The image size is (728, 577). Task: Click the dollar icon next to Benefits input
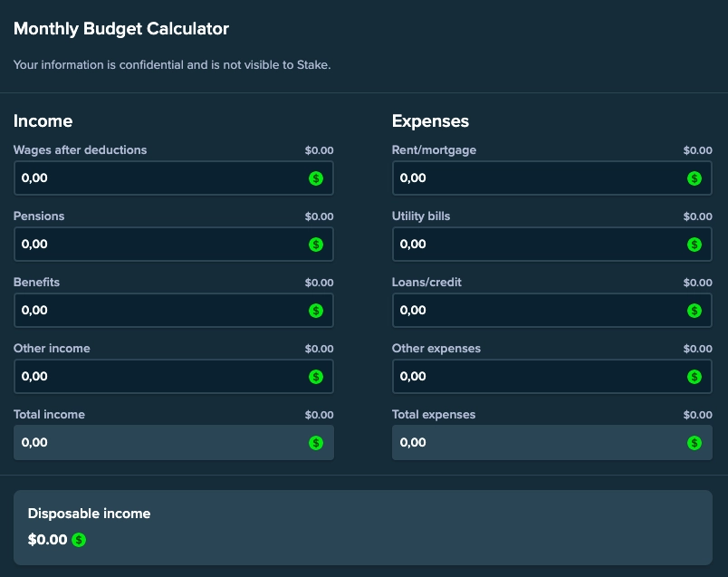pos(315,310)
